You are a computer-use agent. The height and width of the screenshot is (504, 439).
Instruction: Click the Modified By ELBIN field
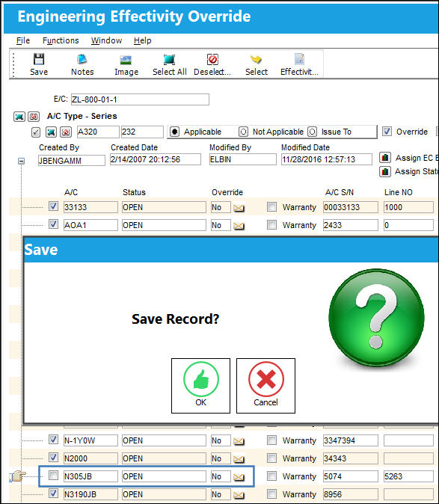click(242, 159)
